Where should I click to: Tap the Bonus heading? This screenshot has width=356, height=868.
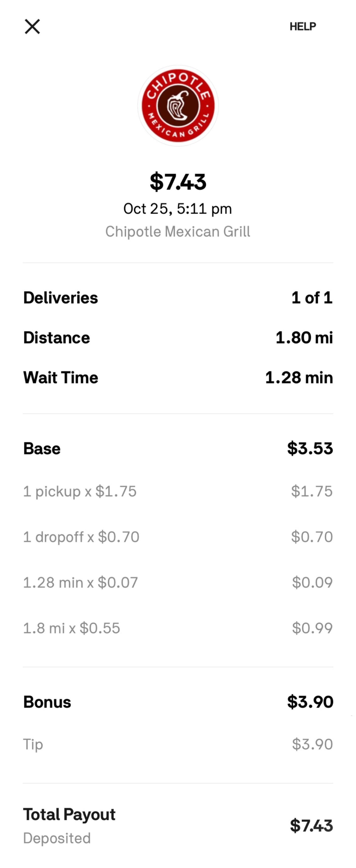[x=47, y=702]
